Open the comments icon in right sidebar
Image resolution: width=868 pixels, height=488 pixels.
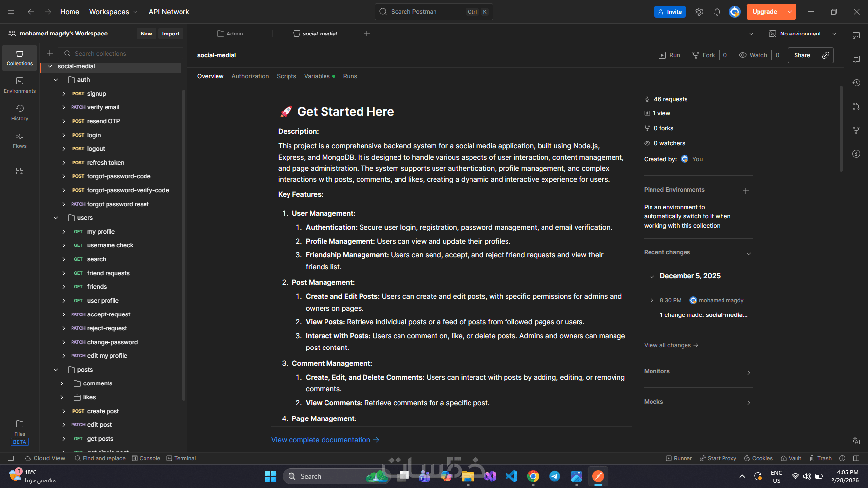coord(856,59)
